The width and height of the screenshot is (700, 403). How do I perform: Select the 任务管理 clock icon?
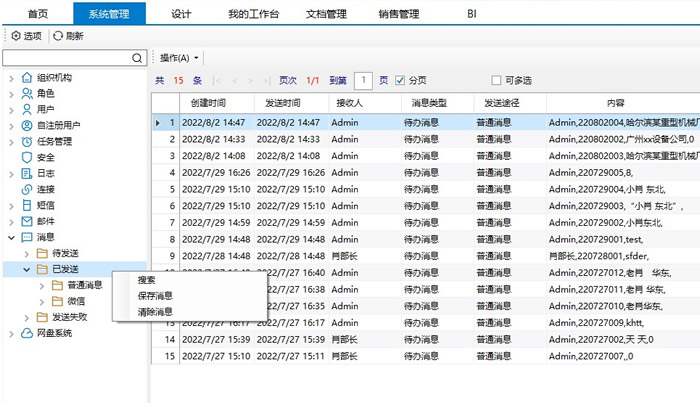26,141
